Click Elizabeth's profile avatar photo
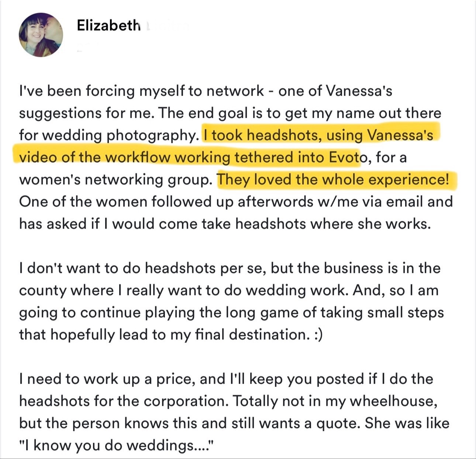This screenshot has height=459, width=476. [x=41, y=34]
